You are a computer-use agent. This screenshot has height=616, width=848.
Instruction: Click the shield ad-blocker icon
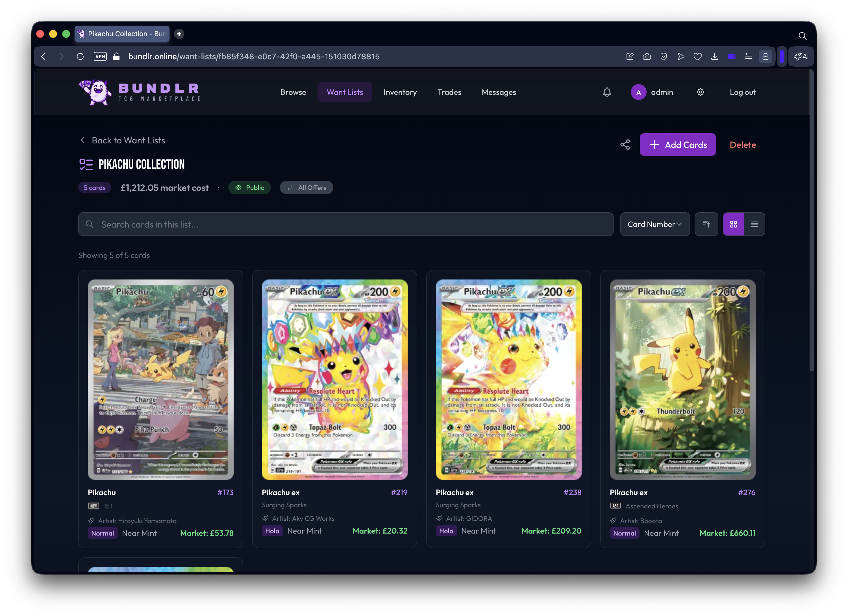pos(664,56)
